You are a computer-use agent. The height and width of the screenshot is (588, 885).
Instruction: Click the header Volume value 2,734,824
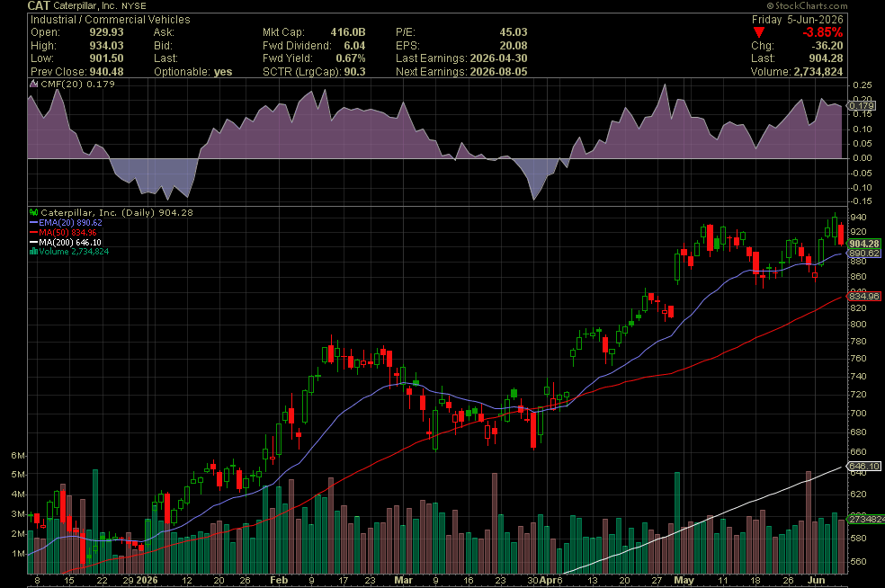pyautogui.click(x=818, y=72)
